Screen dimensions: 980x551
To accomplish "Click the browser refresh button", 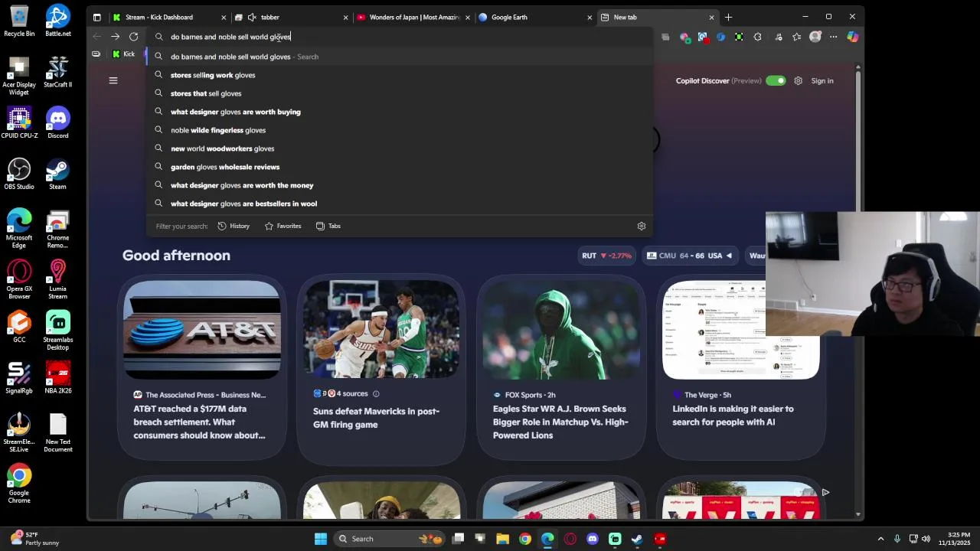I will [x=133, y=37].
